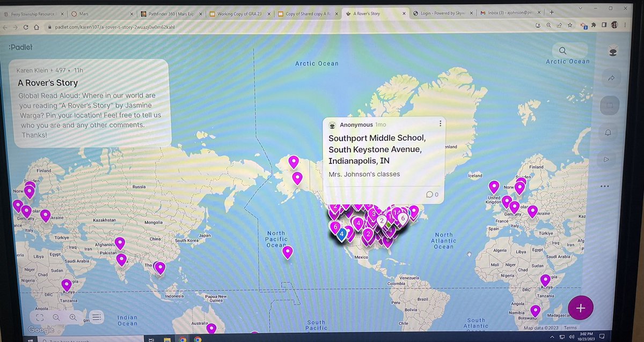This screenshot has height=342, width=644.
Task: Open the Terms link on the map
Action: (x=570, y=328)
